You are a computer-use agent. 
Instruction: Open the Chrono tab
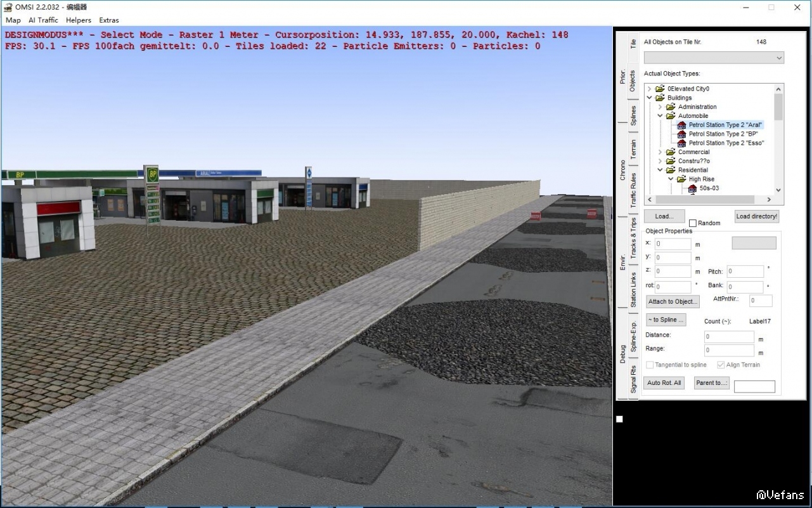click(x=622, y=170)
